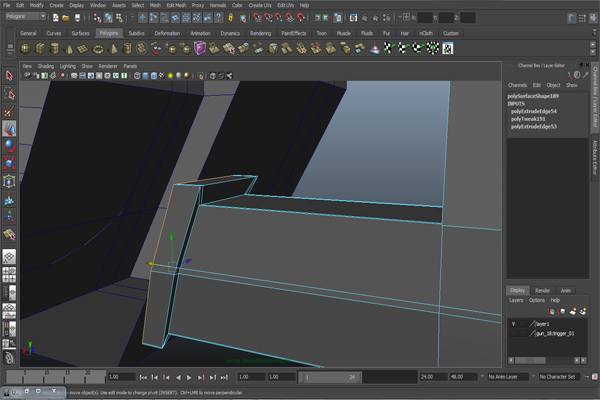Create a polygon cube from the shelf
The image size is (600, 400).
click(x=40, y=49)
